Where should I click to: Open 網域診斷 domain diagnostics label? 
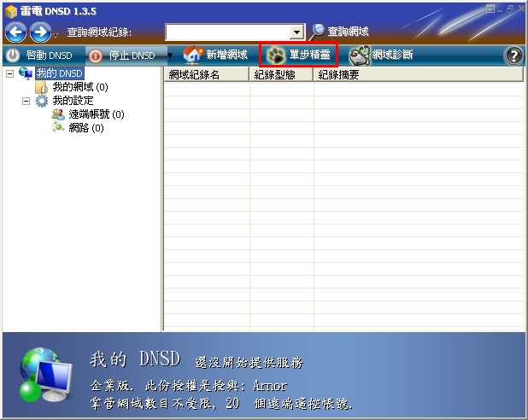(392, 54)
